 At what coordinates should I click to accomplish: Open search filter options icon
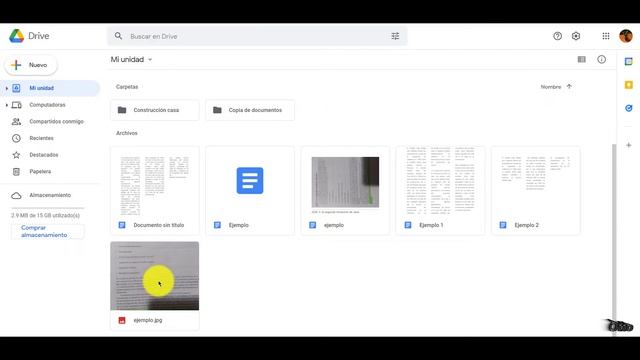pos(395,36)
